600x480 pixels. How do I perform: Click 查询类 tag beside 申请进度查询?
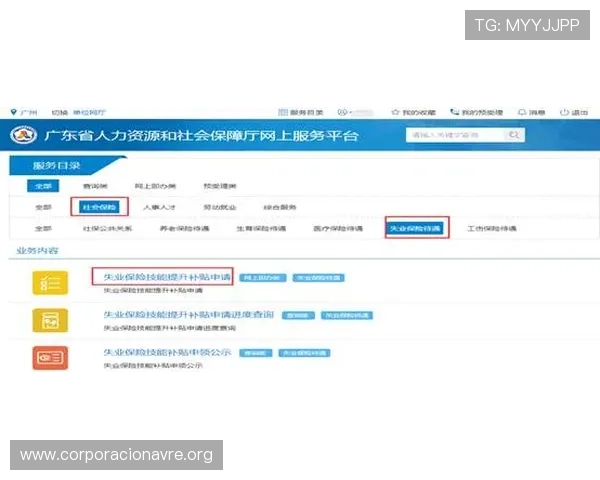pos(298,315)
